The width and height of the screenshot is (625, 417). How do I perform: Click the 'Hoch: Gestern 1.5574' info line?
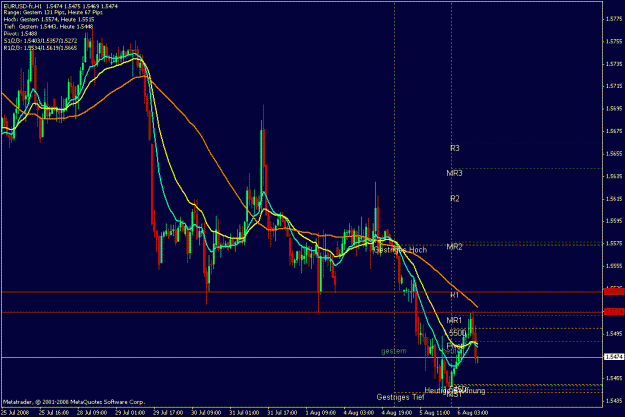pos(49,20)
